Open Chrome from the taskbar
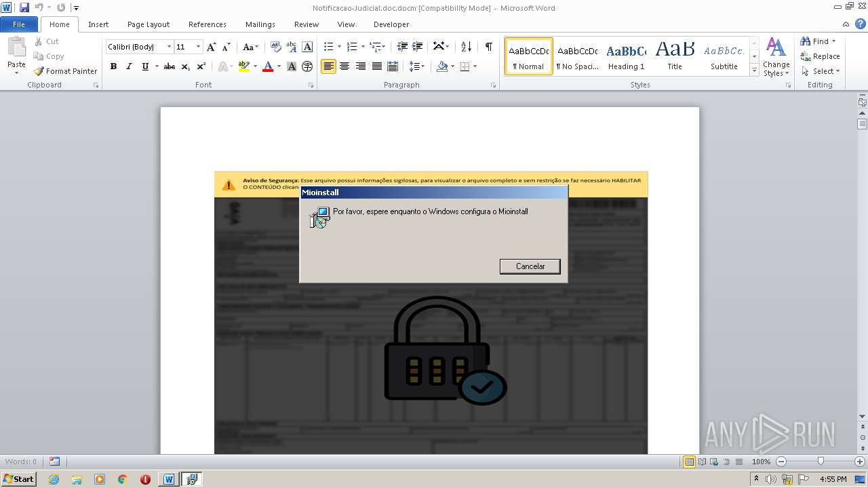 click(x=123, y=479)
